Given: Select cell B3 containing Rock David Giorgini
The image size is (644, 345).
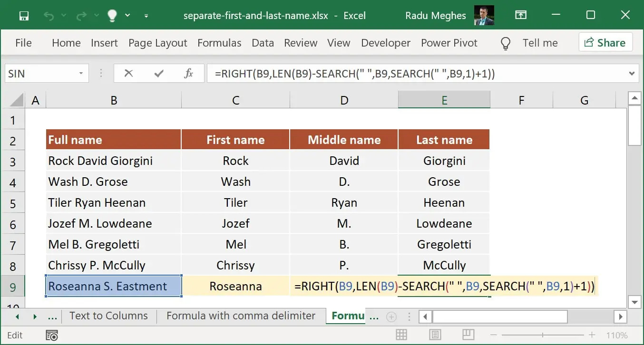Looking at the screenshot, I should (113, 161).
